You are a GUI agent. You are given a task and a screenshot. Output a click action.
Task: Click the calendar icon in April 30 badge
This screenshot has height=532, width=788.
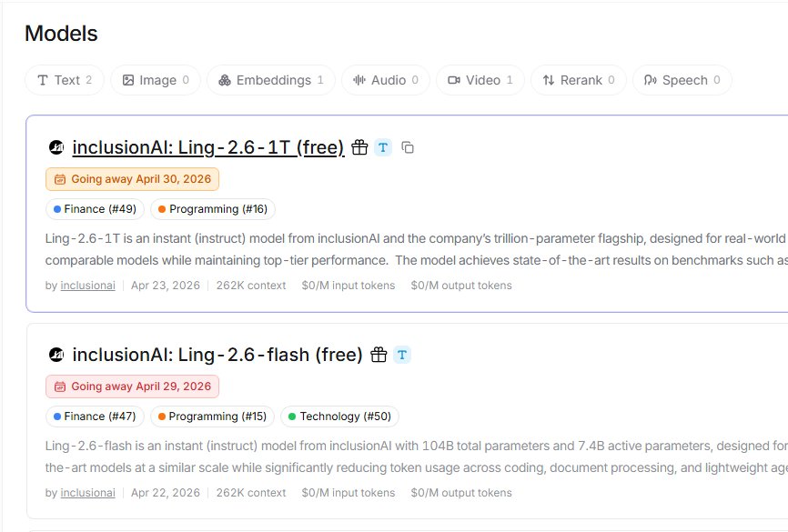60,179
